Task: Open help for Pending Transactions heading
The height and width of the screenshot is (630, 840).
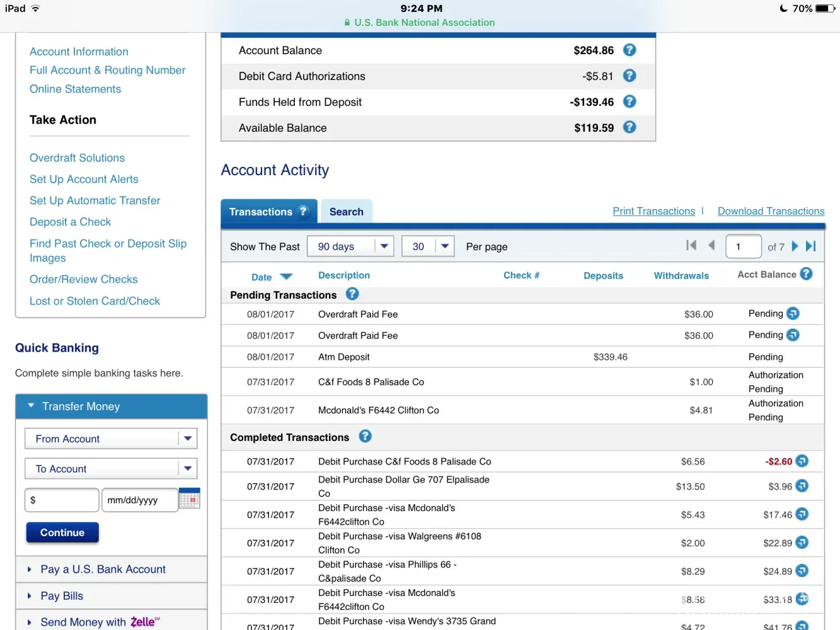Action: 352,294
